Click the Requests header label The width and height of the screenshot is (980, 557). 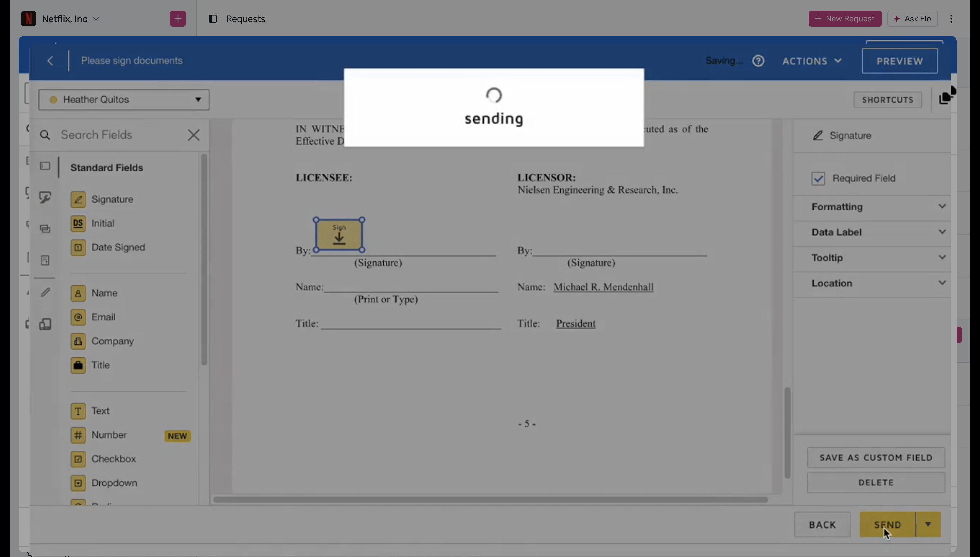click(x=245, y=19)
